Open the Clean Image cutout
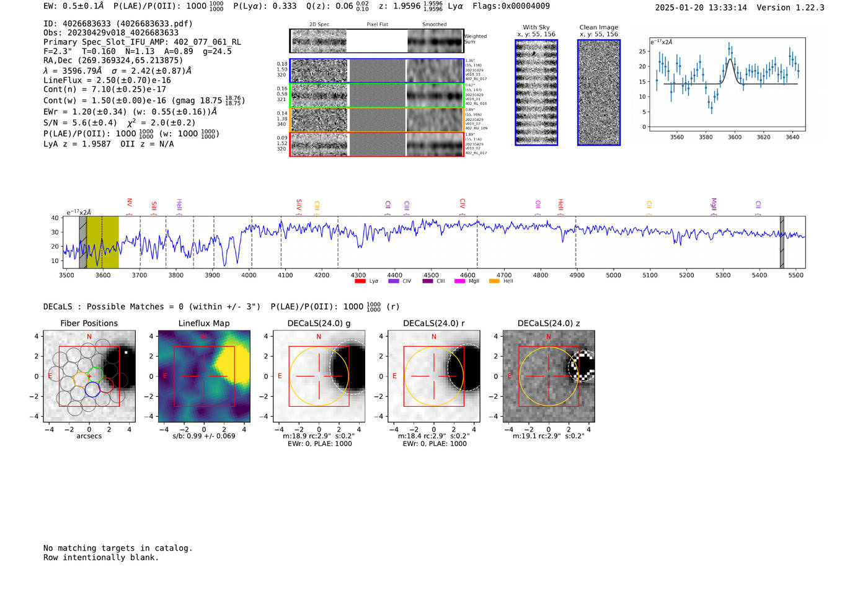868x591 pixels. click(599, 92)
